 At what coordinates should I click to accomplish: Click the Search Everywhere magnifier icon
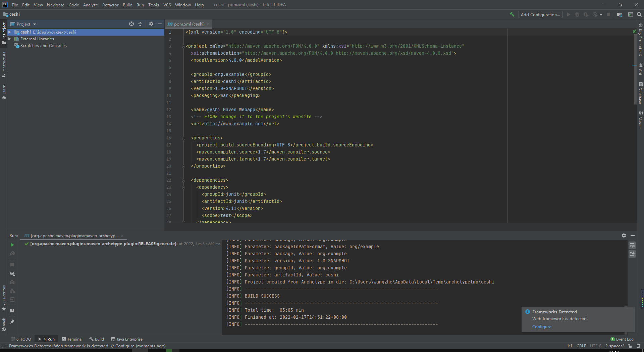pos(639,14)
